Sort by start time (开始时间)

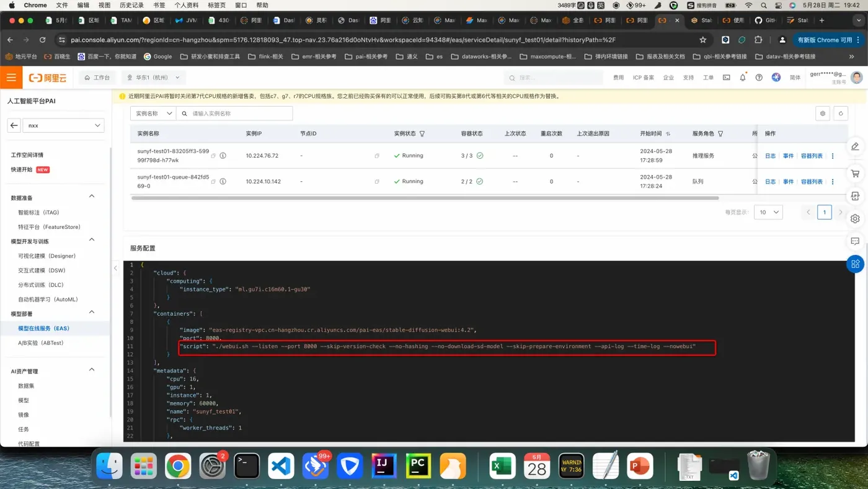point(668,133)
